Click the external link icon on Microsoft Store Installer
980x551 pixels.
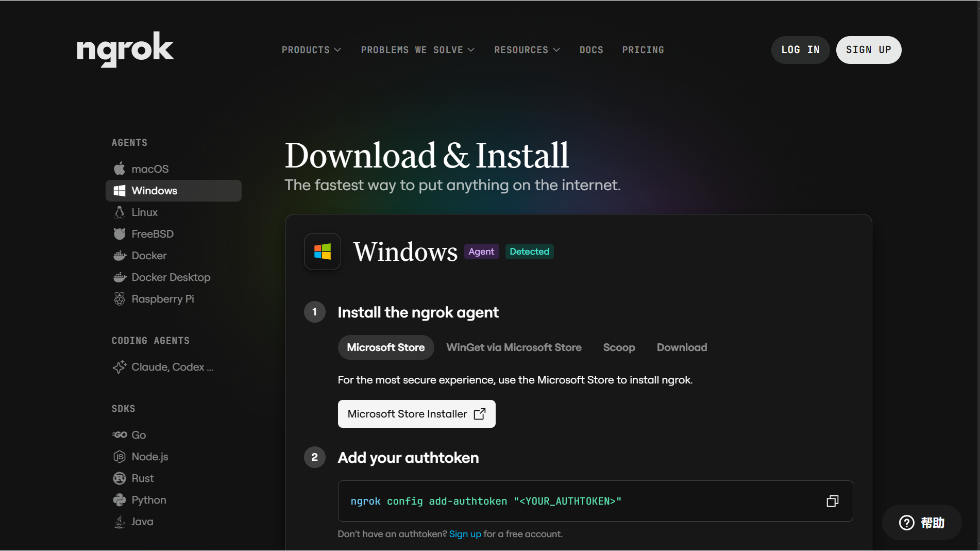480,414
